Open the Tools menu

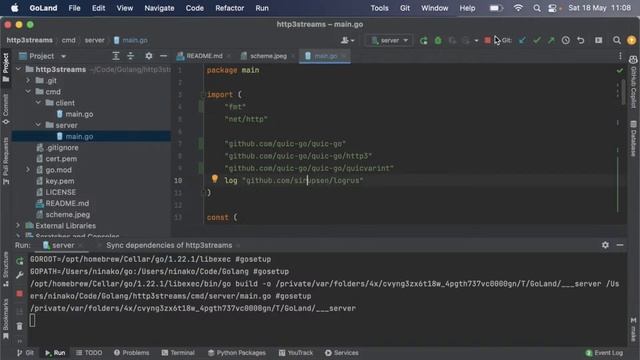coord(379,8)
